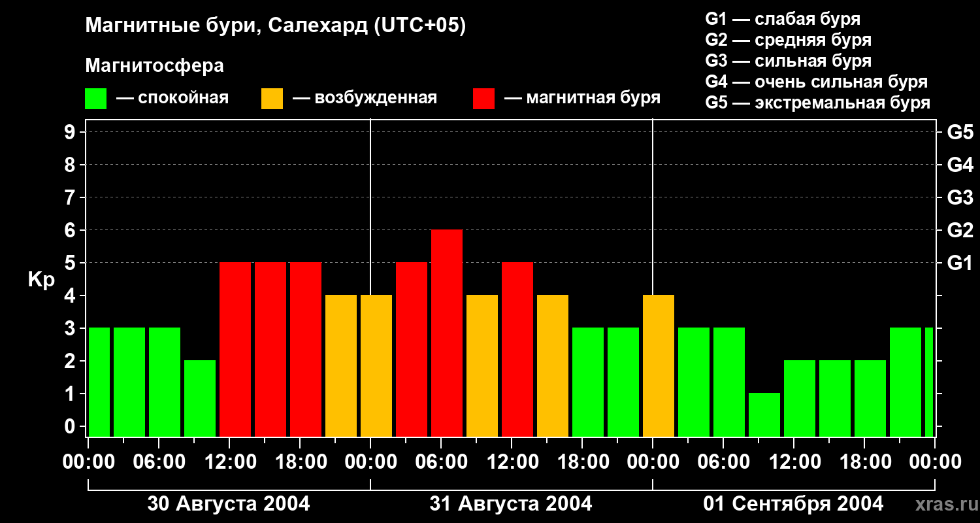
Task: Click the 'G5' label on the right axis
Action: [x=960, y=132]
